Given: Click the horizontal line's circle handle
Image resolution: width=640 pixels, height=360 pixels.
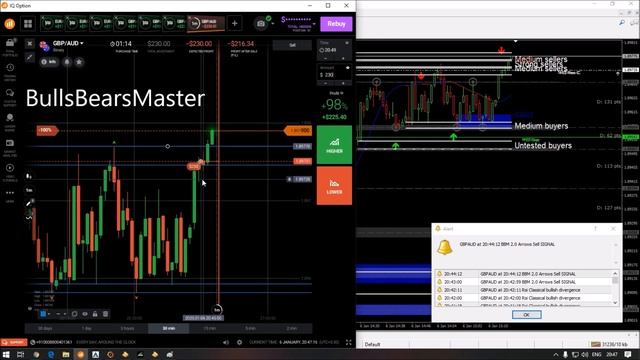Looking at the screenshot, I should tap(167, 146).
